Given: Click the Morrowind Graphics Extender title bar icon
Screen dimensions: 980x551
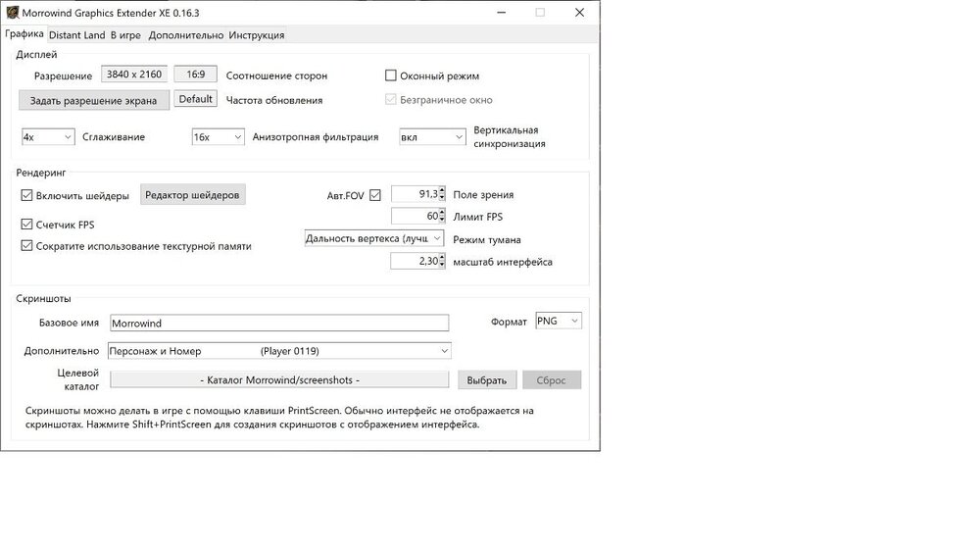Looking at the screenshot, I should tap(11, 12).
